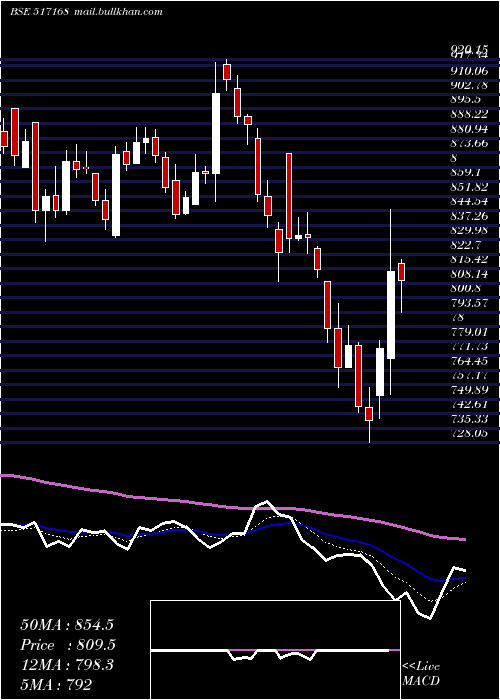This screenshot has width=500, height=700.
Task: Select the 902.78 price level label
Action: click(x=469, y=85)
